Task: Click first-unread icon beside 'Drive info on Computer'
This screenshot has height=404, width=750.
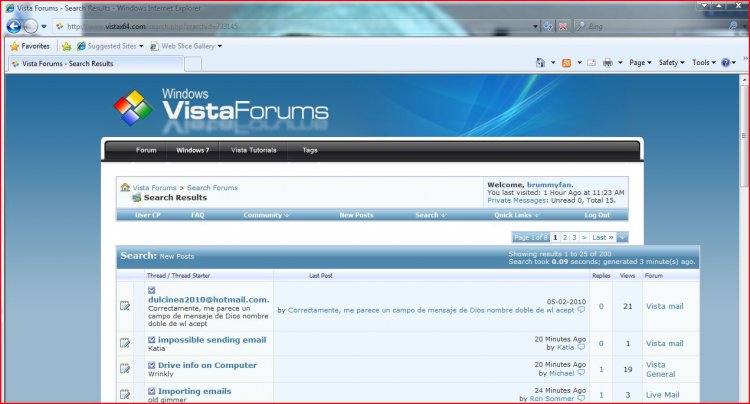Action: coord(152,365)
